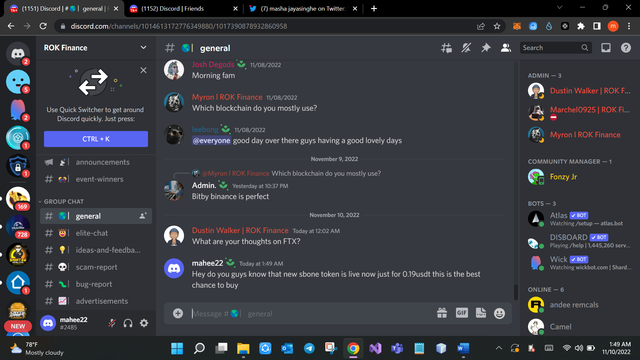
Task: Dismiss the Quick Switcher tip
Action: [143, 70]
